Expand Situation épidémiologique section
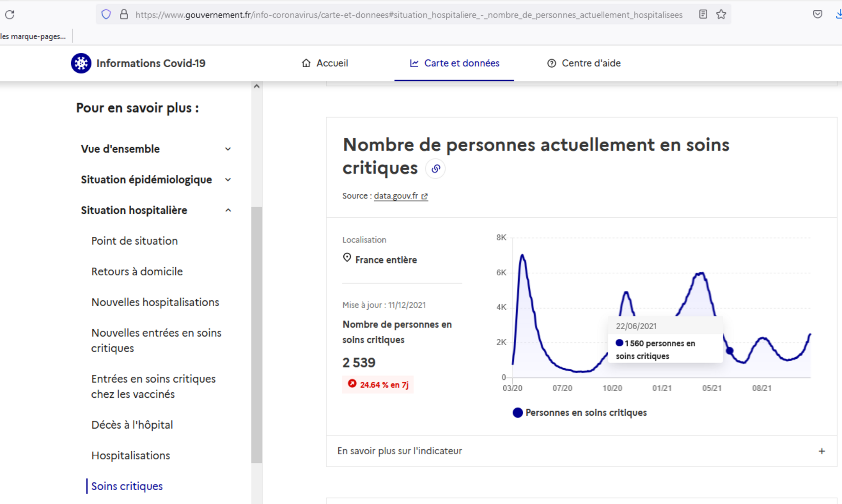This screenshot has width=842, height=504. [228, 179]
